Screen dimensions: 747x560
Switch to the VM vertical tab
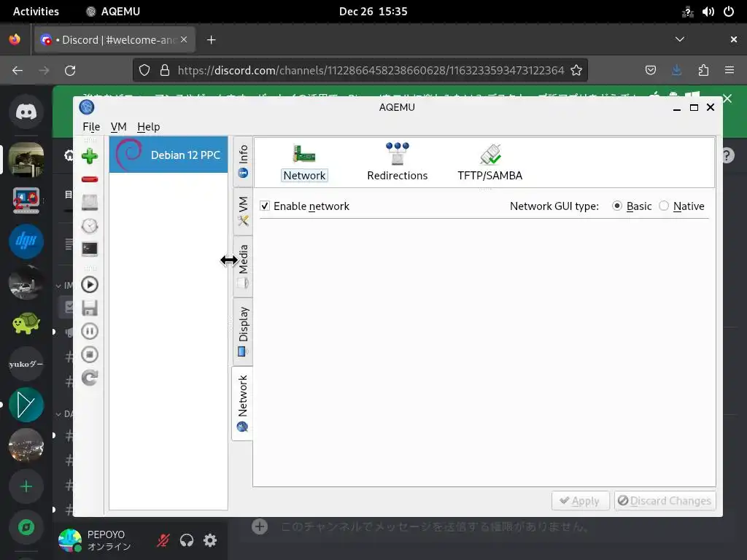(x=243, y=211)
